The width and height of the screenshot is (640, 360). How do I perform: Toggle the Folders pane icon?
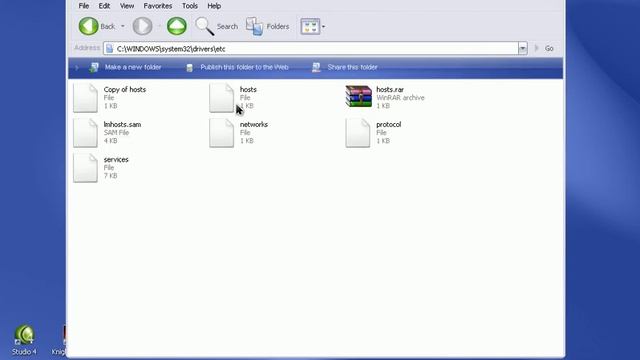(254, 26)
